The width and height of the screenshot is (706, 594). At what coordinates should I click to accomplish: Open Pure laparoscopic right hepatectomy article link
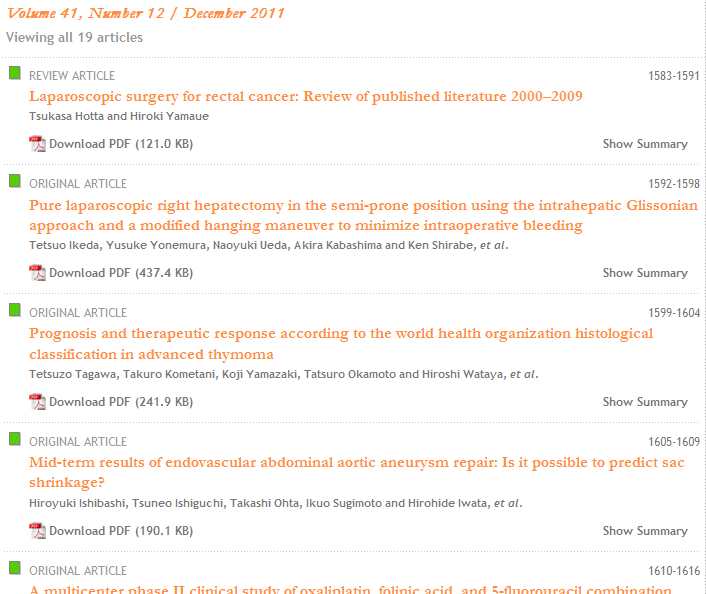click(363, 215)
